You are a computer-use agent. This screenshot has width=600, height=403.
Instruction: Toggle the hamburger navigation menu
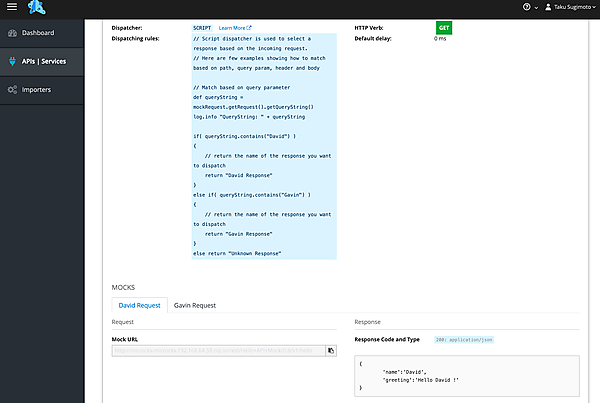coord(12,8)
